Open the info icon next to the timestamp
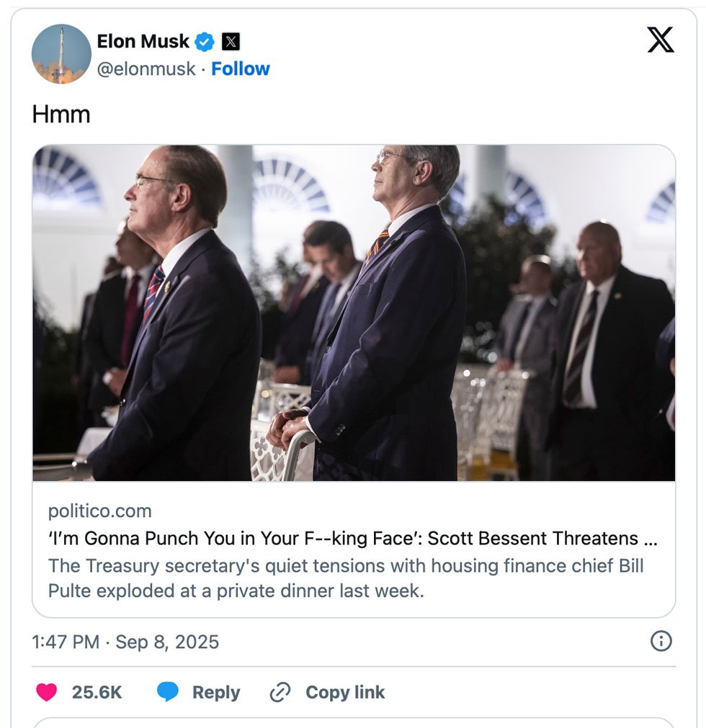The height and width of the screenshot is (728, 706). tap(661, 641)
